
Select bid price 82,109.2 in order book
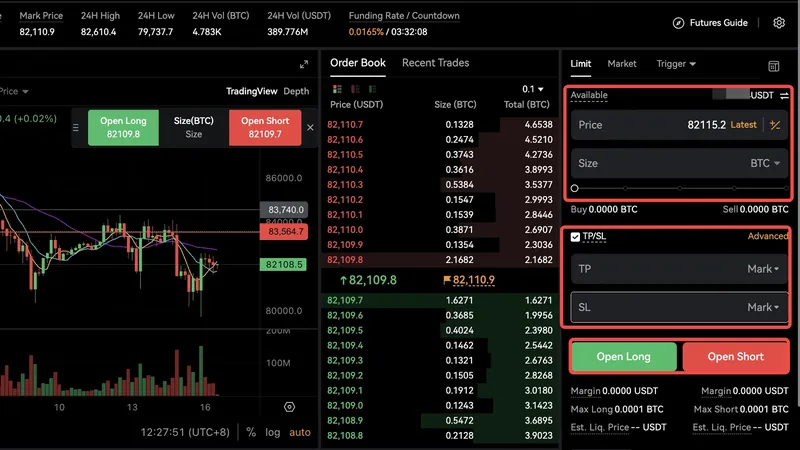tap(345, 376)
